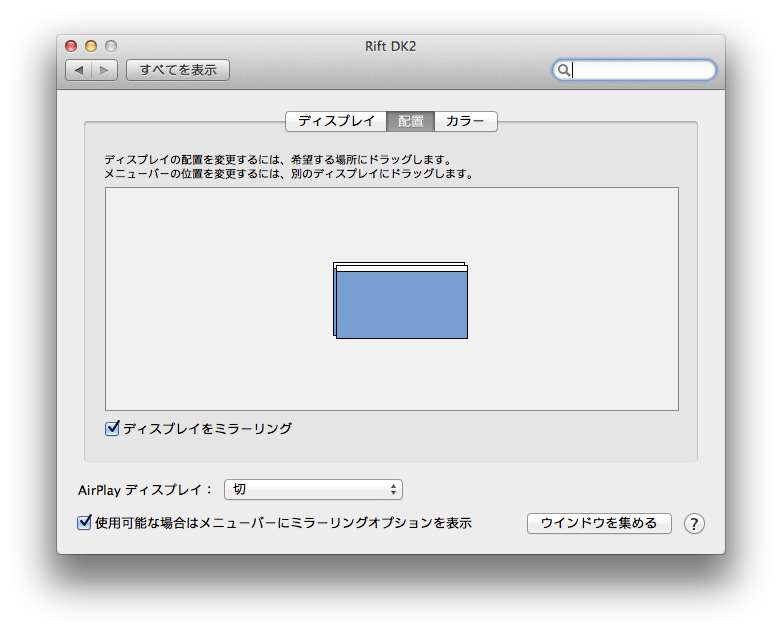Focus the search field in the toolbar
782x633 pixels.
click(x=634, y=70)
